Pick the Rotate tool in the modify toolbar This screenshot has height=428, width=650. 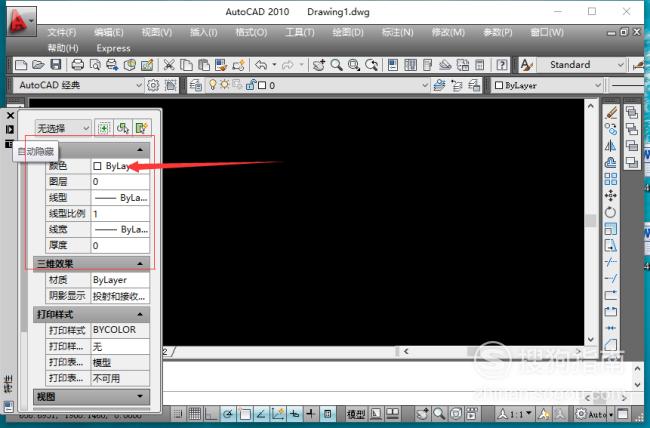point(611,212)
